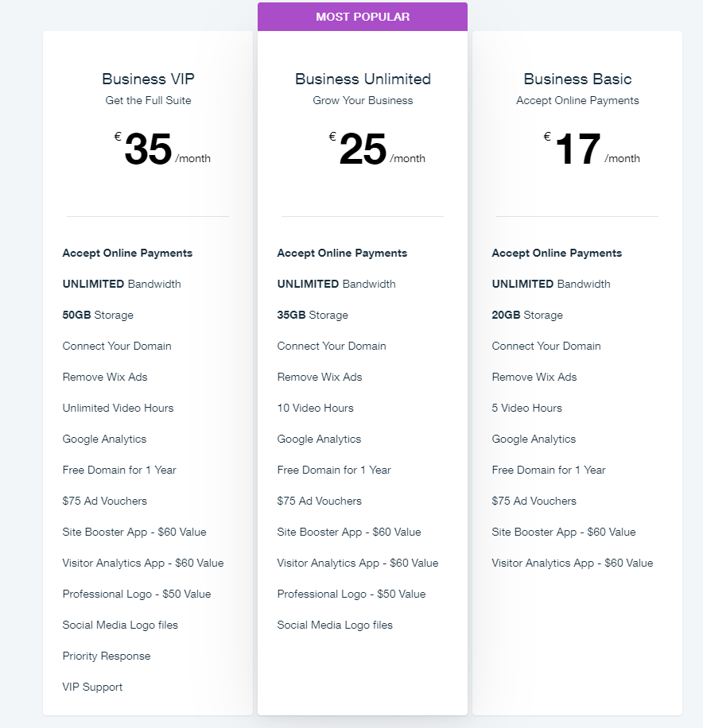Image resolution: width=703 pixels, height=728 pixels.
Task: Click VIP Support feature in Business VIP
Action: coord(92,687)
